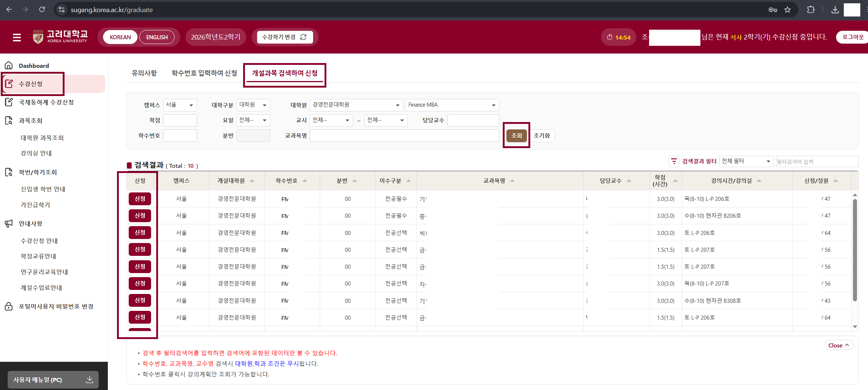868x390 pixels.
Task: Sort by 이수구분 column arrow
Action: coord(409,181)
